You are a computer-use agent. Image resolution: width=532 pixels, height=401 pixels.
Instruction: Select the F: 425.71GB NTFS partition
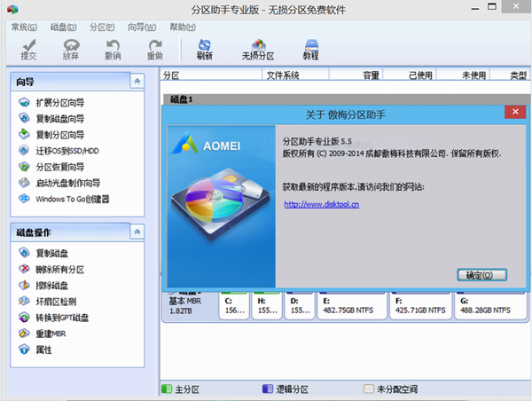pos(420,305)
